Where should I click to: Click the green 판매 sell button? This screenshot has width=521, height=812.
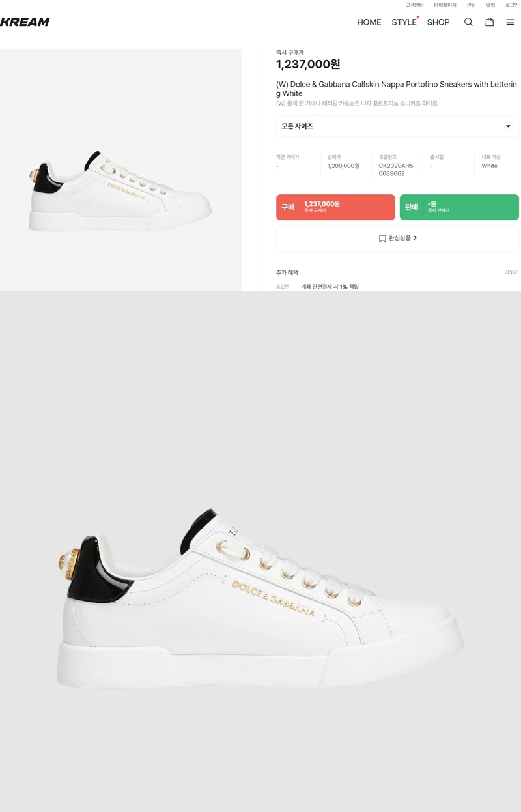pyautogui.click(x=459, y=207)
